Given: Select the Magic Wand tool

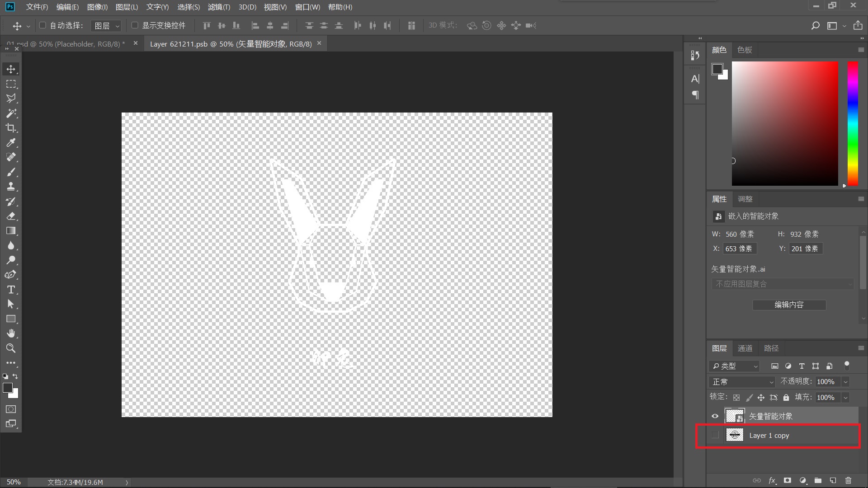Looking at the screenshot, I should click(11, 113).
